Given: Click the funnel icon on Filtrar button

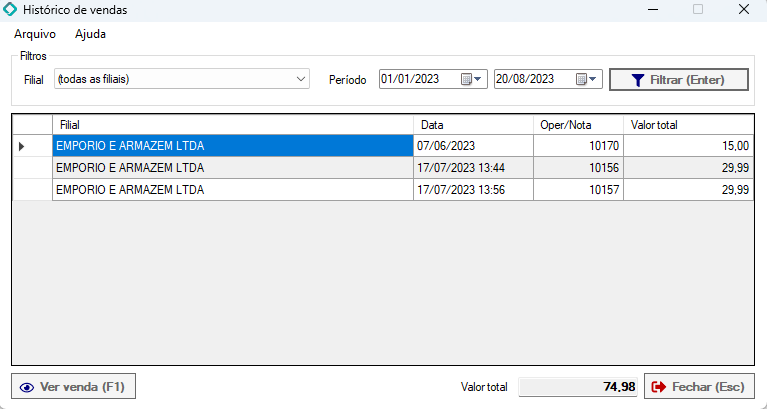Looking at the screenshot, I should (637, 79).
